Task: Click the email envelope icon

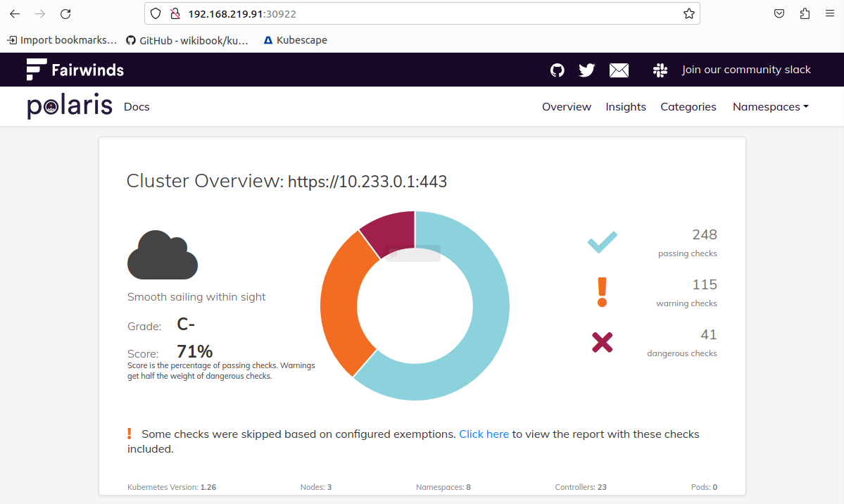Action: coord(619,70)
